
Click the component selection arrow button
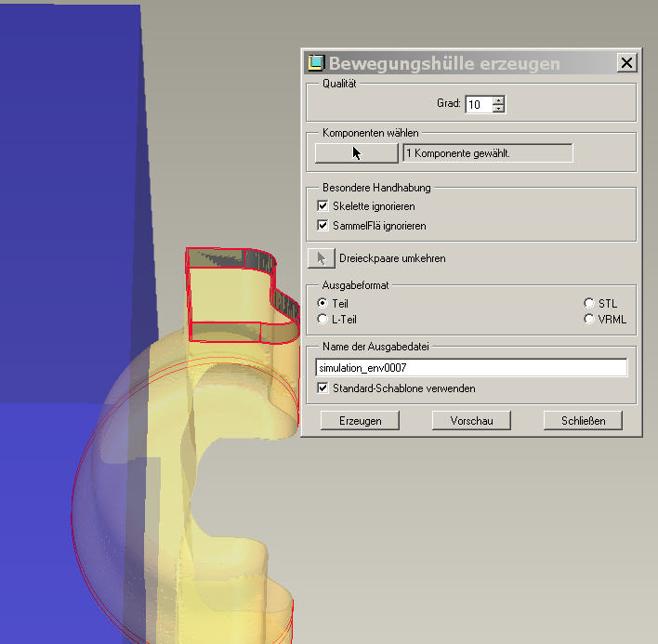pyautogui.click(x=356, y=153)
